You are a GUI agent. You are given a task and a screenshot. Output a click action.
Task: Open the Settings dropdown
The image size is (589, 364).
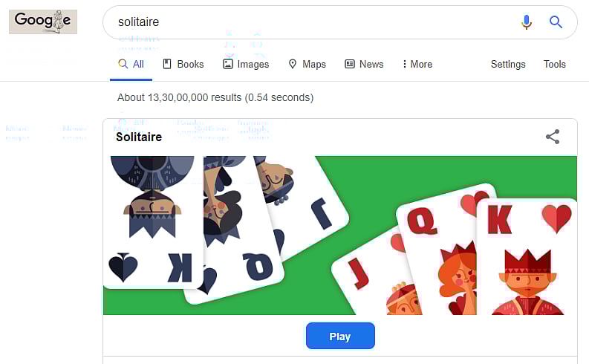click(508, 64)
